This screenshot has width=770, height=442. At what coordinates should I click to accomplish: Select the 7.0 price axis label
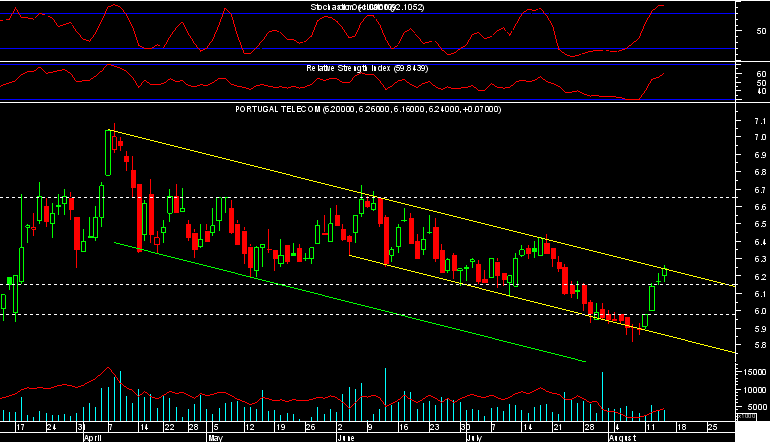coord(760,138)
